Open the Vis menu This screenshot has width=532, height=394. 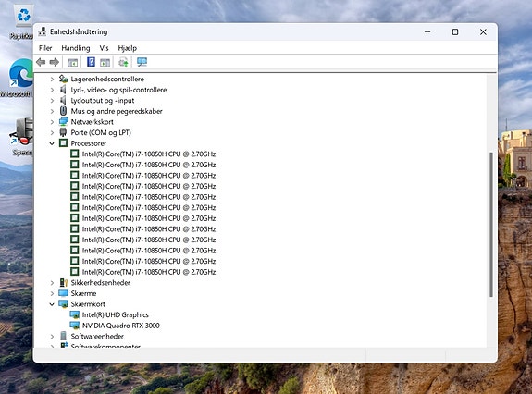click(x=104, y=48)
